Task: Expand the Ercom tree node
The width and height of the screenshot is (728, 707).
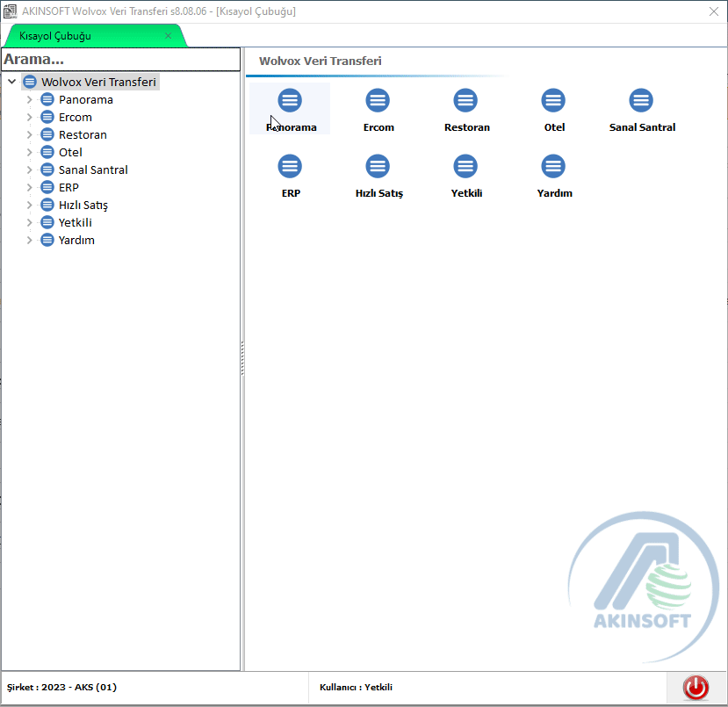Action: pos(29,118)
